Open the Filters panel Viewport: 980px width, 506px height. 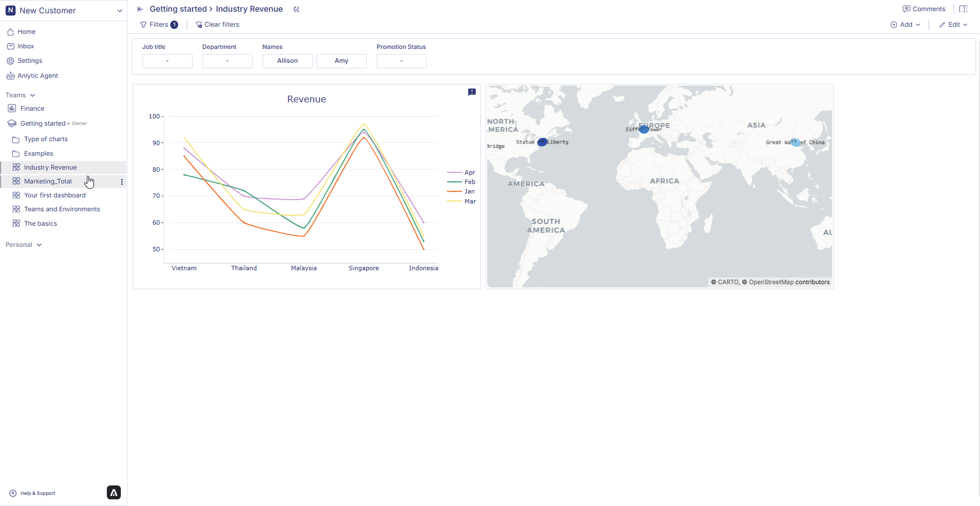tap(159, 24)
